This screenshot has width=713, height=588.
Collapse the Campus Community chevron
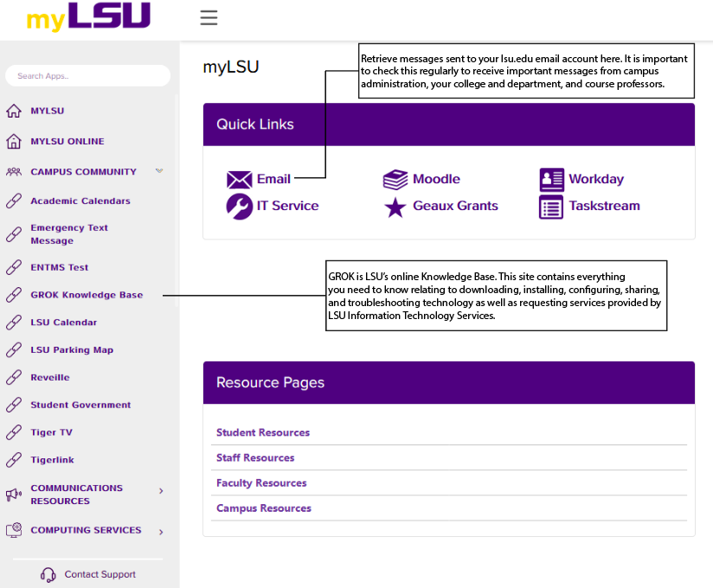(159, 171)
